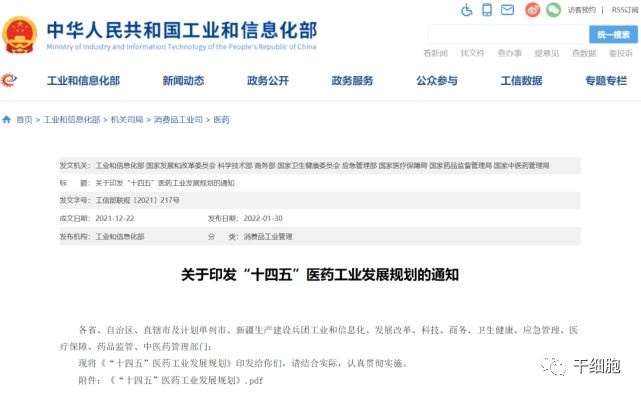
Task: Click the article title heading 关于印发"十四五"医药工业发展规划的通知
Action: coord(320,275)
